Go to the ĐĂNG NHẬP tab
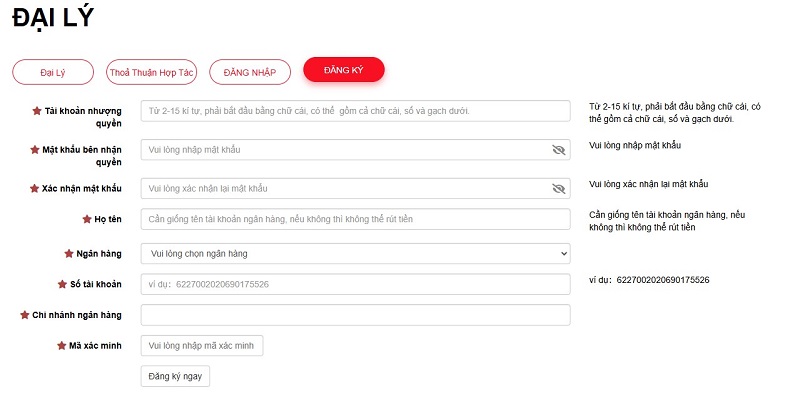The width and height of the screenshot is (800, 400). [250, 72]
